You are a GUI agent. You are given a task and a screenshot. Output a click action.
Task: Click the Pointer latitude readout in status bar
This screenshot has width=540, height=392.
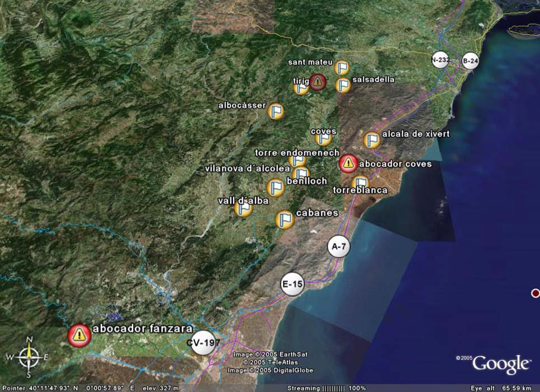pyautogui.click(x=40, y=388)
